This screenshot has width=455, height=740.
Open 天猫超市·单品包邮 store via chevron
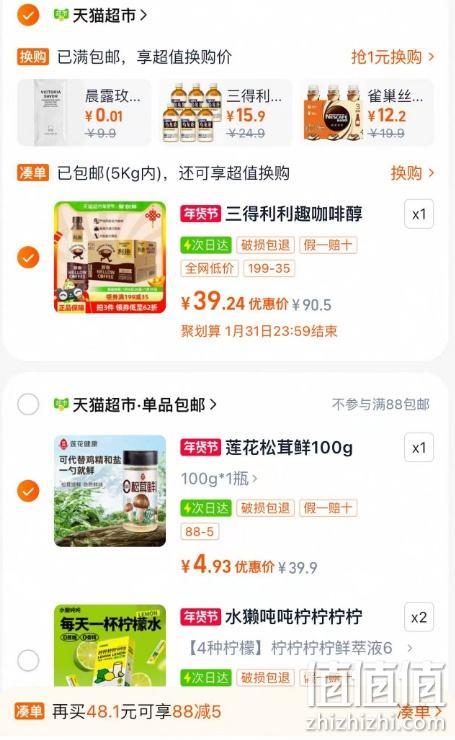click(x=213, y=404)
